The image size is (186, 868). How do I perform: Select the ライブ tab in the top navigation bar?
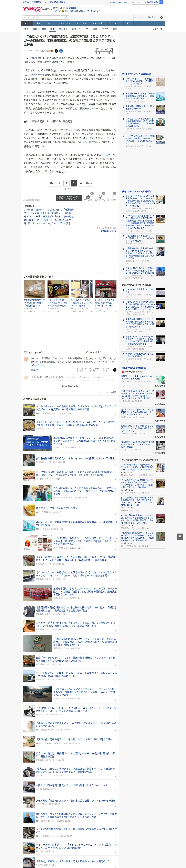49,24
